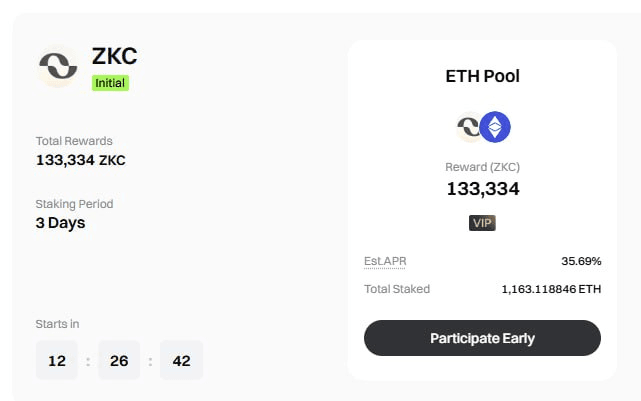Click the ETH Pool heading
641x401 pixels.
pyautogui.click(x=482, y=76)
